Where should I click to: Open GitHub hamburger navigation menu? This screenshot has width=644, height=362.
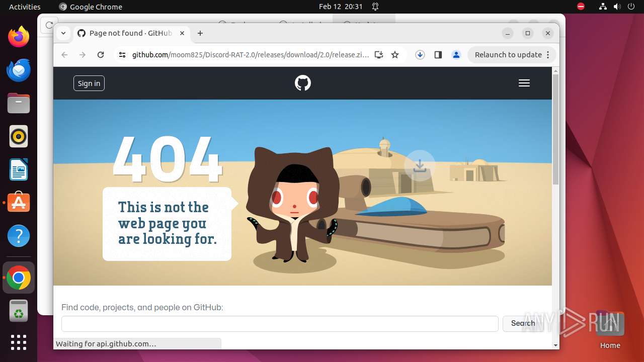(524, 83)
